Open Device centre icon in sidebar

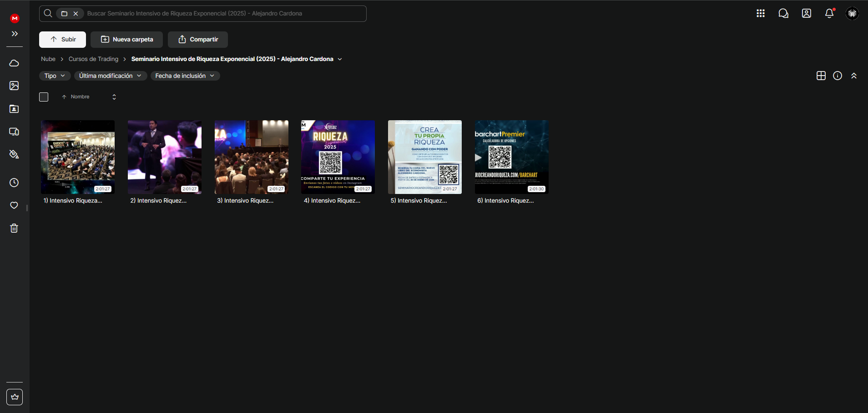tap(14, 132)
